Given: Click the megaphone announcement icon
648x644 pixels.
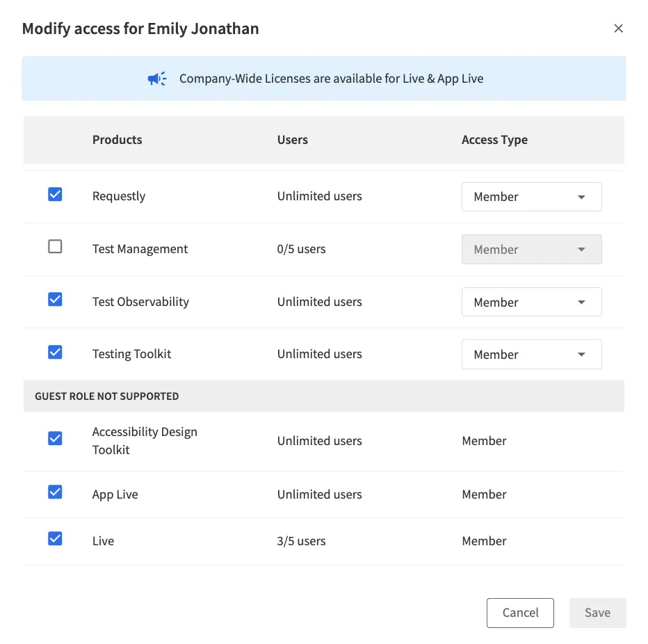Looking at the screenshot, I should coord(156,79).
